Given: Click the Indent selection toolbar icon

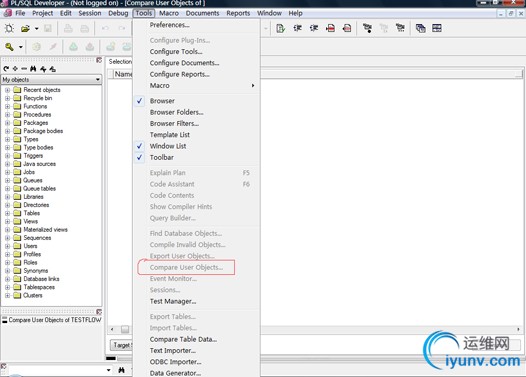Looking at the screenshot, I should [297, 28].
